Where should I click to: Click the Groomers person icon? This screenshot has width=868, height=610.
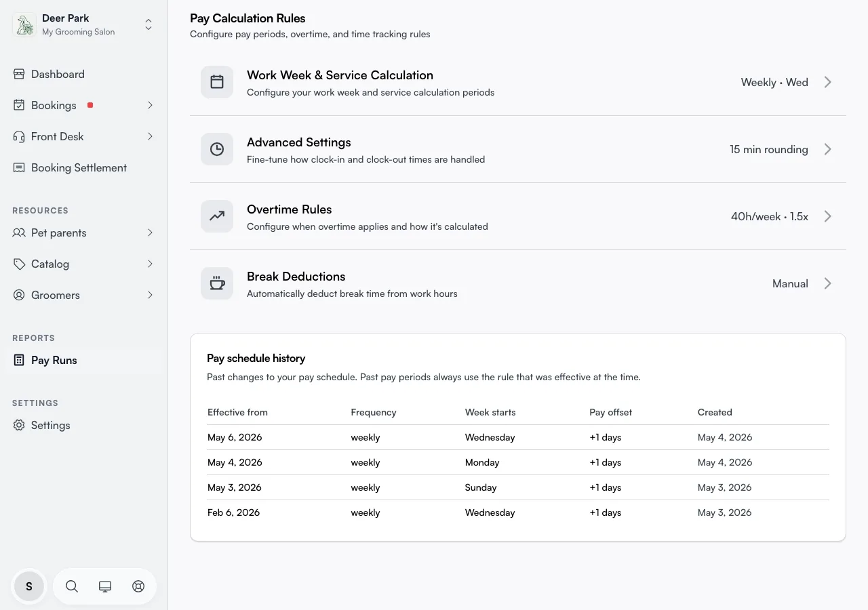tap(19, 295)
